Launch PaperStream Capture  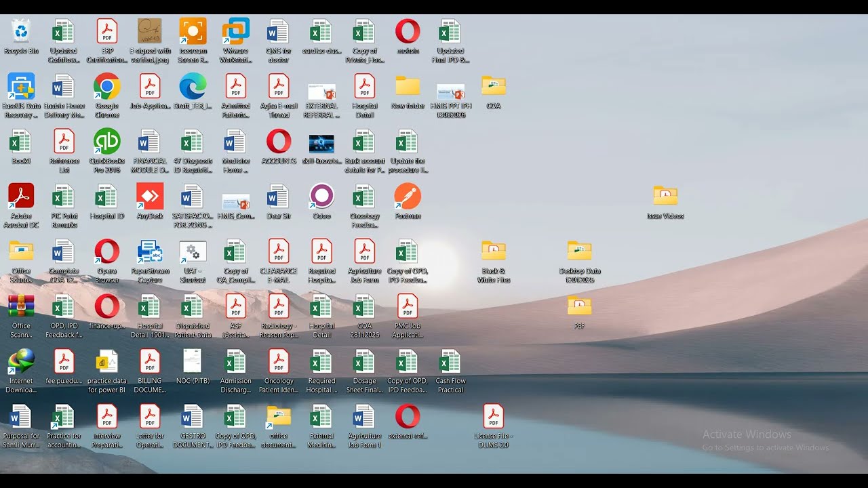[150, 251]
